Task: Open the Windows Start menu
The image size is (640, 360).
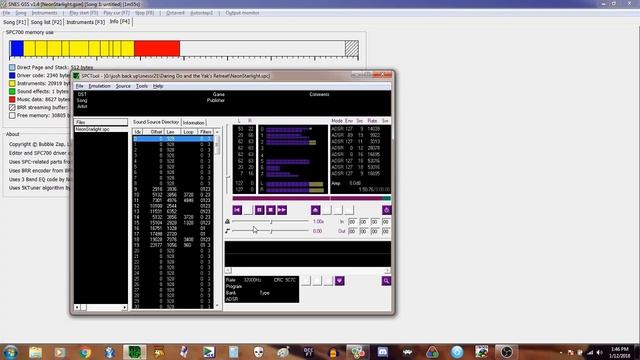Action: [10, 352]
